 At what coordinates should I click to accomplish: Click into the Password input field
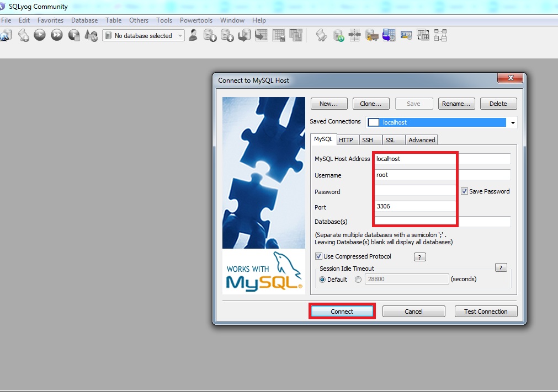click(x=414, y=191)
